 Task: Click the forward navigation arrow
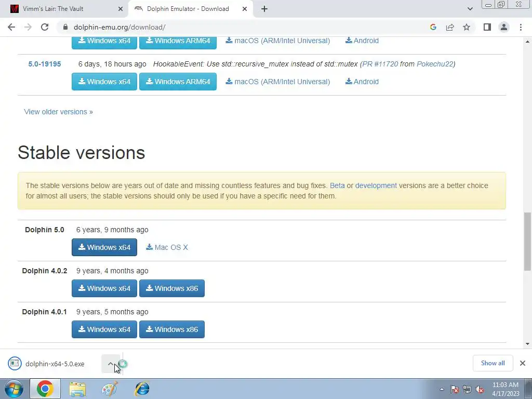(28, 27)
